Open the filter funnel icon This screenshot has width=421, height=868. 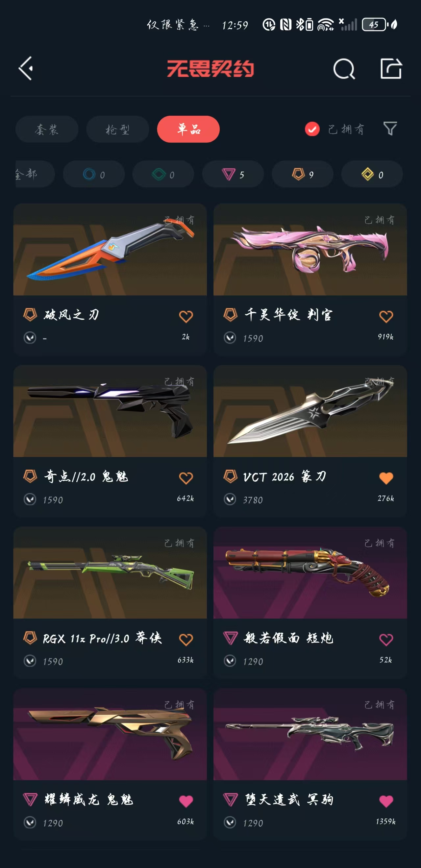coord(390,129)
